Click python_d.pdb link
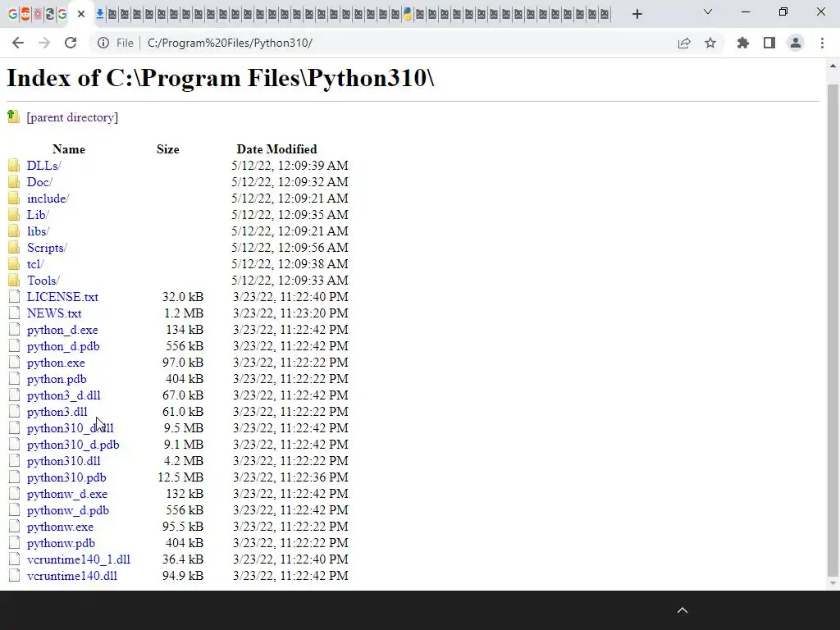The width and height of the screenshot is (840, 630). 63,347
